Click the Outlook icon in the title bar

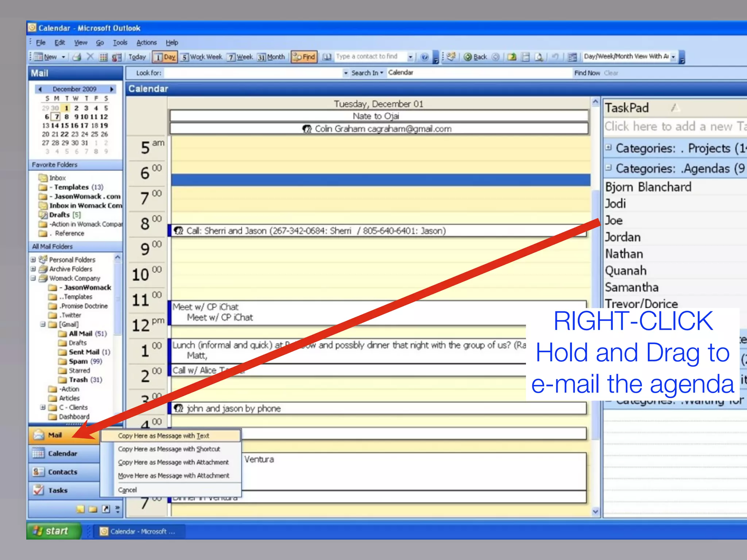(32, 28)
